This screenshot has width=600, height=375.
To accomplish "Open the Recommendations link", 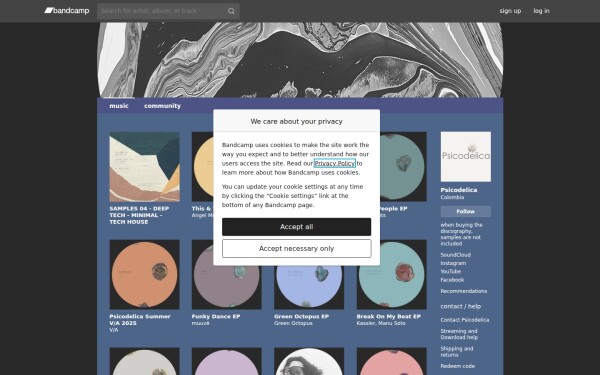I will tap(464, 291).
